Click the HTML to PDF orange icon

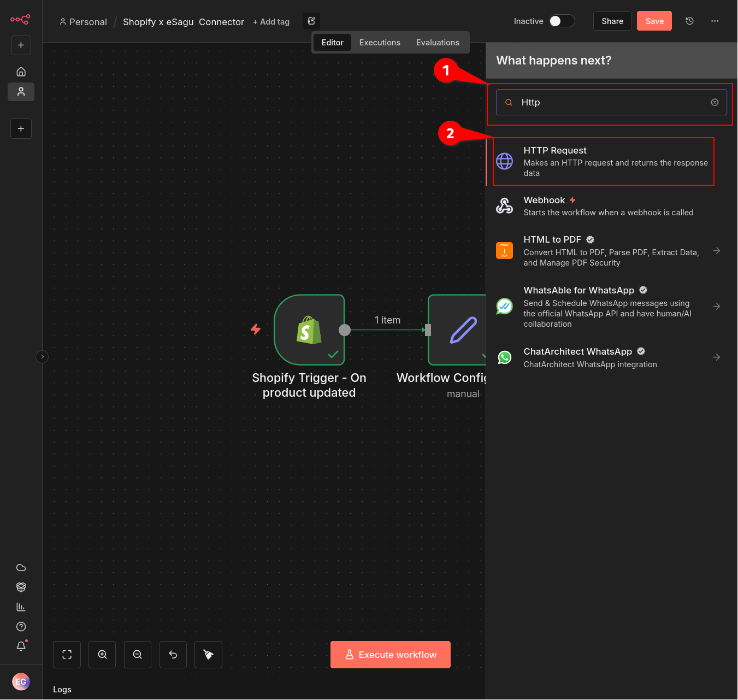click(x=504, y=250)
